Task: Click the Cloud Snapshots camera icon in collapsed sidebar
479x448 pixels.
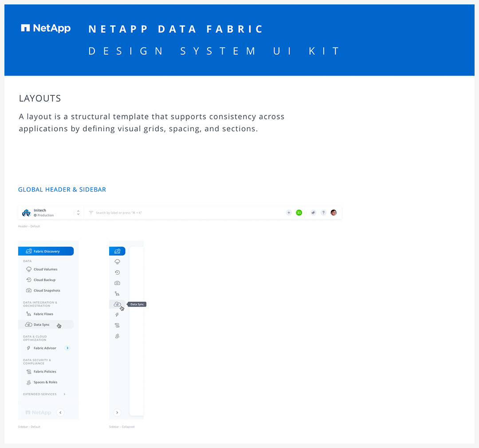Action: click(117, 283)
